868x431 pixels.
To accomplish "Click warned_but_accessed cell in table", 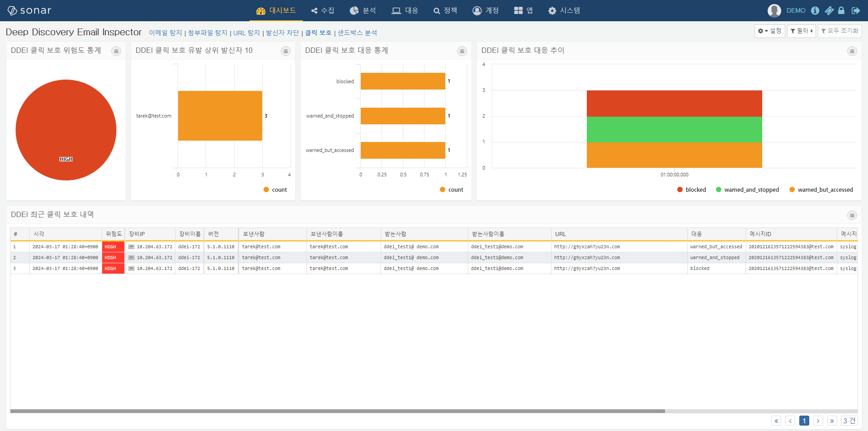I will pos(716,247).
